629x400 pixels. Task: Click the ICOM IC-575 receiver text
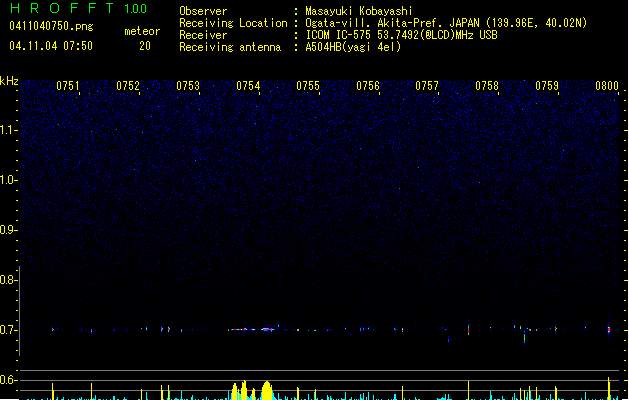402,35
